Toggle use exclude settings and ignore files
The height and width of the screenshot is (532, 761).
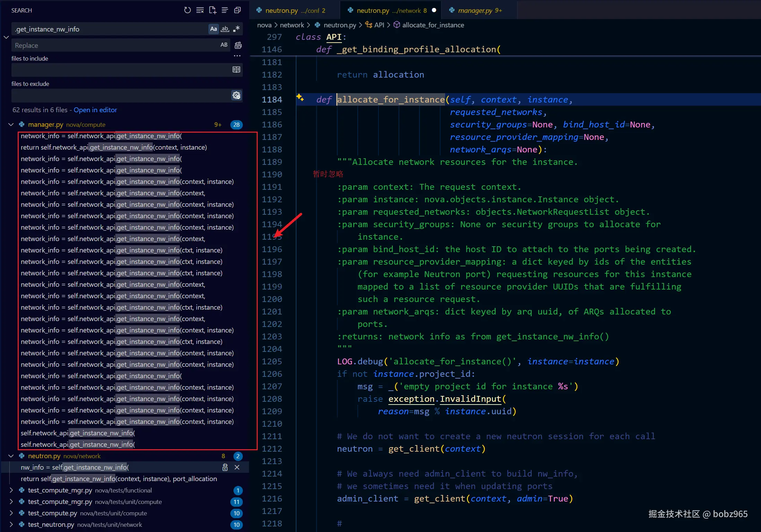(x=236, y=95)
